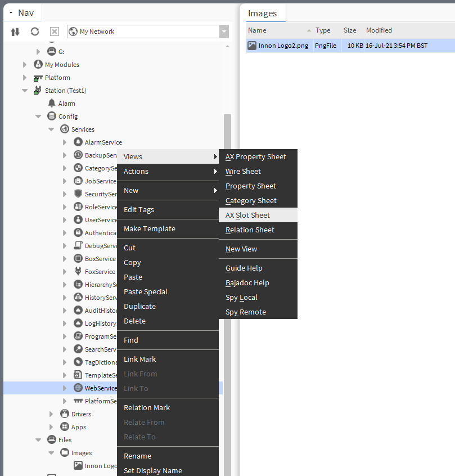Viewport: 455px width, 476px height.
Task: Collapse the Station (Test1) node
Action: (x=25, y=91)
